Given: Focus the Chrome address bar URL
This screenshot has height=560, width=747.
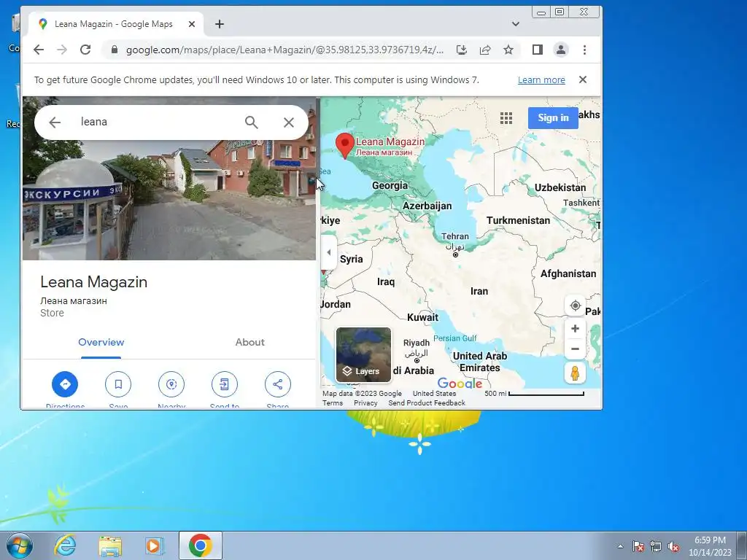Looking at the screenshot, I should [x=285, y=50].
